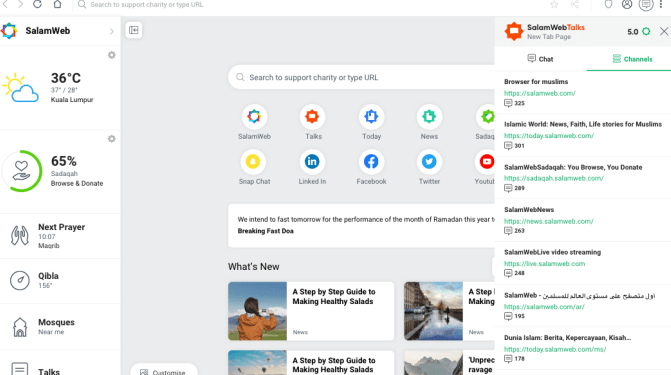Viewport: 671px width, 375px height.
Task: Open the Qibla sidebar item
Action: click(60, 280)
